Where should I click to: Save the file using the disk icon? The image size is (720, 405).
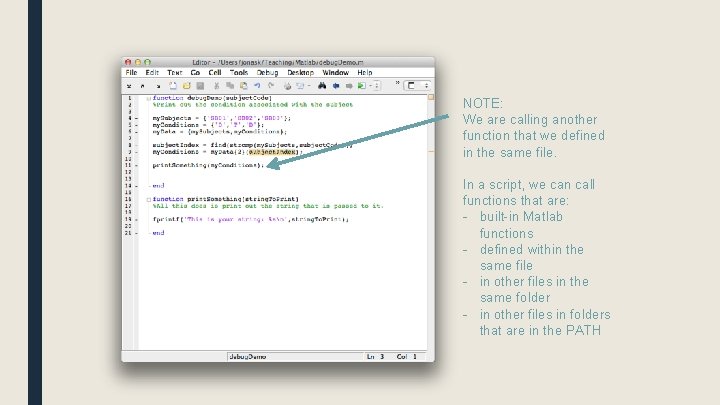(200, 86)
